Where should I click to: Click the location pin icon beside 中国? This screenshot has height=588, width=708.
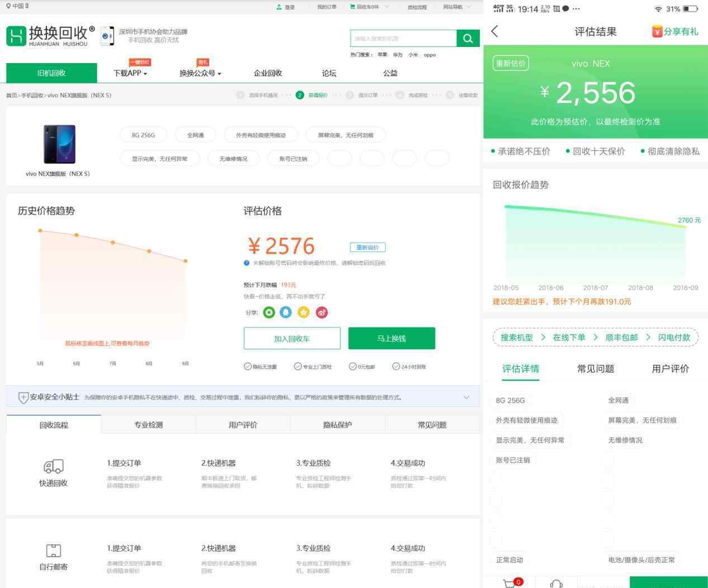[x=8, y=6]
